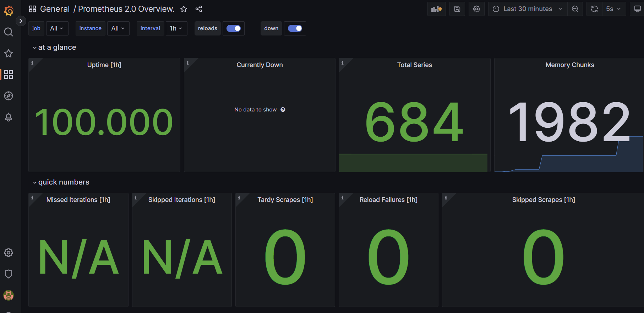The height and width of the screenshot is (313, 644).
Task: Click the No data to show message
Action: tap(255, 110)
